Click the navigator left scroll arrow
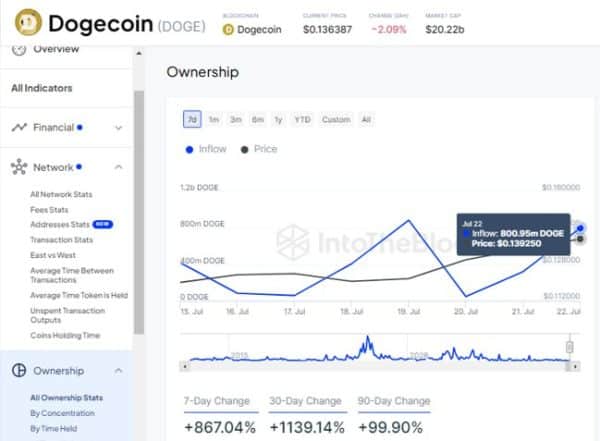 click(x=185, y=366)
